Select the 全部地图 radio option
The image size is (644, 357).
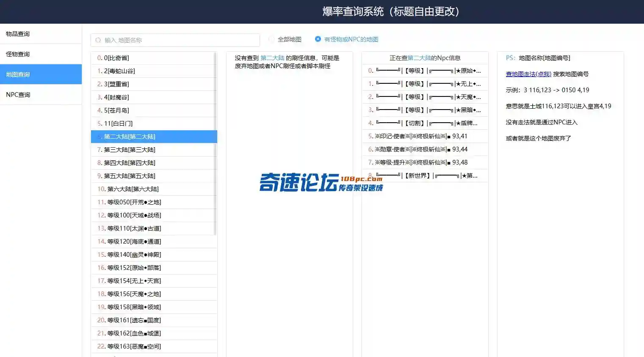coord(285,39)
